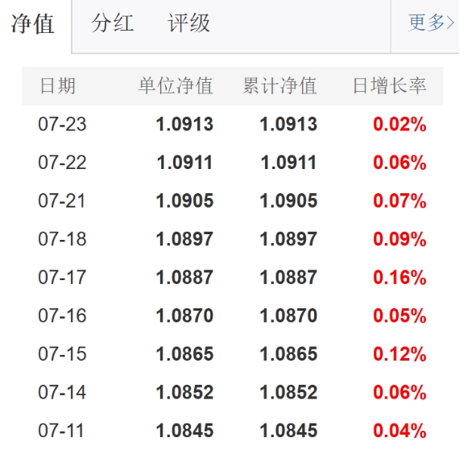Click the 日期 column header
The image size is (476, 458).
pyautogui.click(x=58, y=86)
